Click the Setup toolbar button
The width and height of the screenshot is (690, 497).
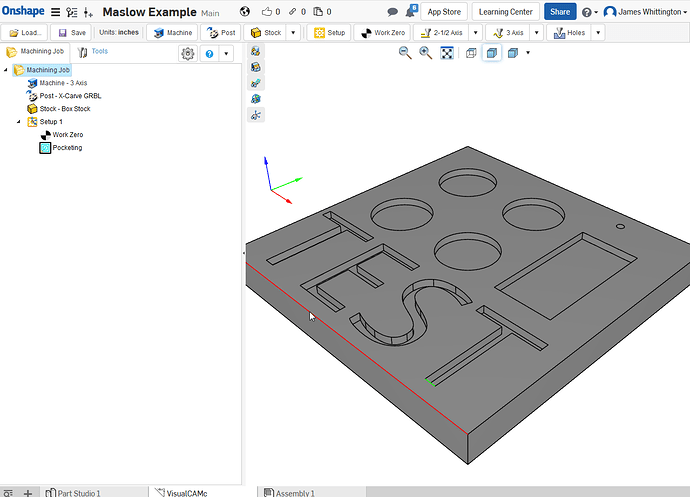click(x=329, y=33)
